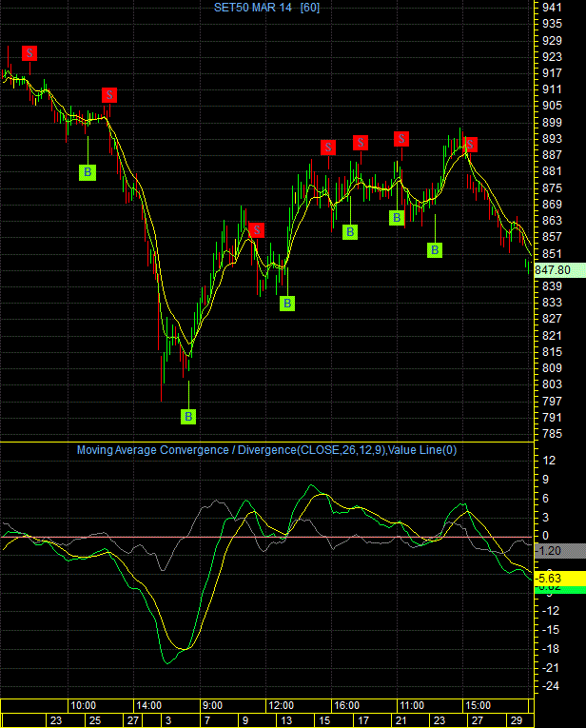586x728 pixels.
Task: Click the lowest S sell marker near 857
Action: pos(257,230)
